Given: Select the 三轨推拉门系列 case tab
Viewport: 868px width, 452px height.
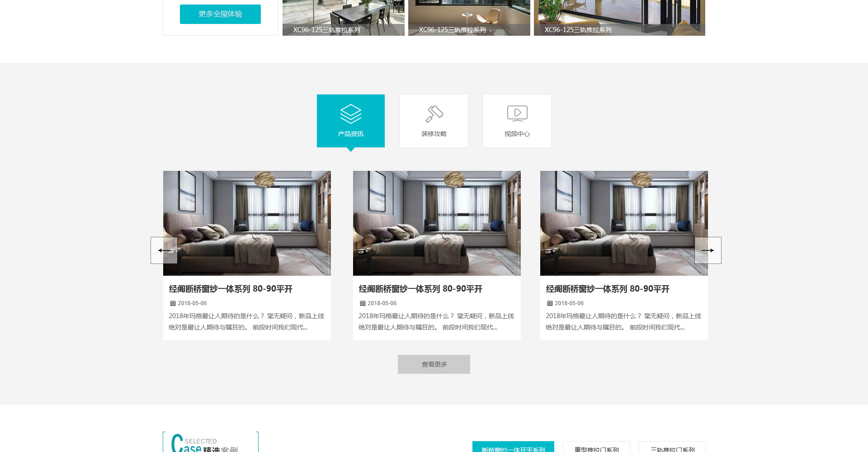Looking at the screenshot, I should point(672,447).
